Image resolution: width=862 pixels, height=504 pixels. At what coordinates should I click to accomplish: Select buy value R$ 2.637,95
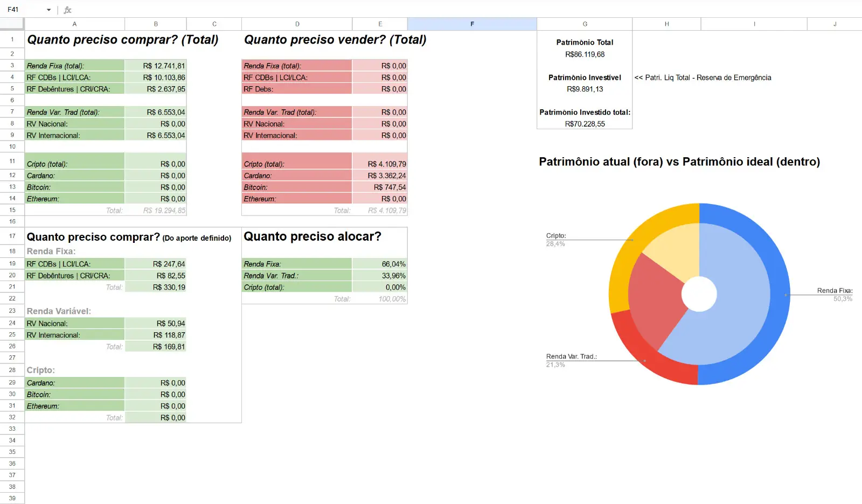[x=156, y=89]
